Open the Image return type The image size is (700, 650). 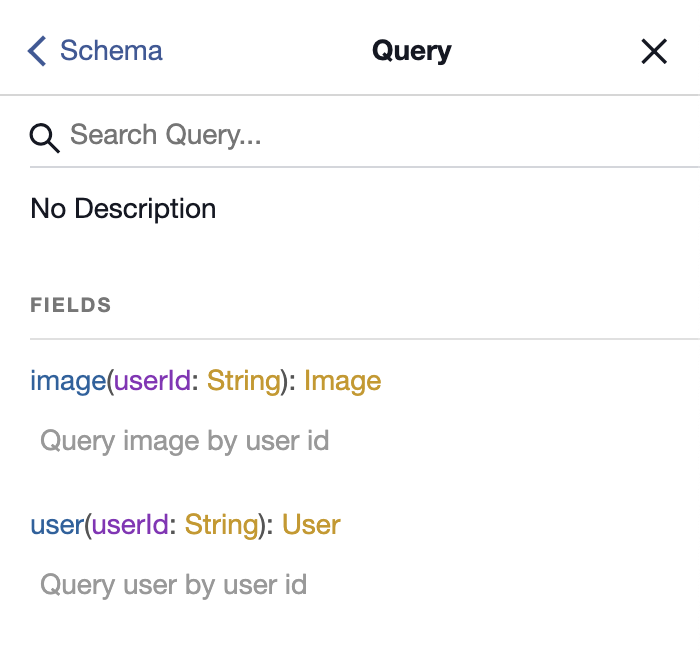pos(342,381)
